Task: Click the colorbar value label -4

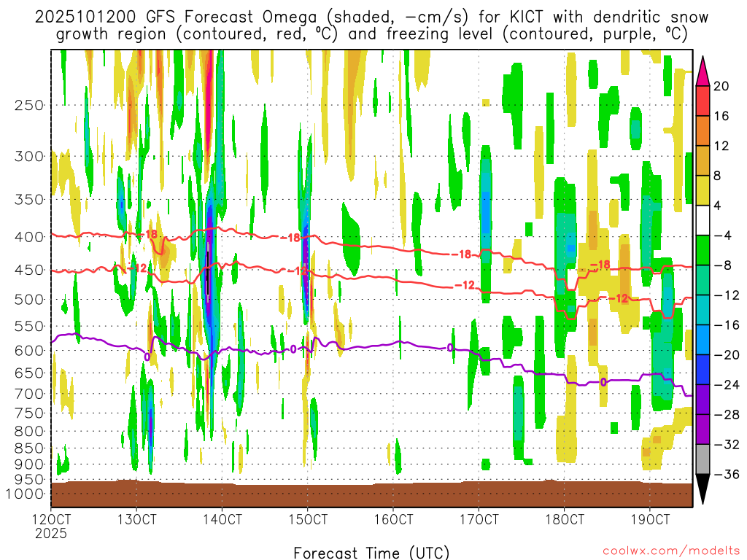Action: tap(722, 236)
